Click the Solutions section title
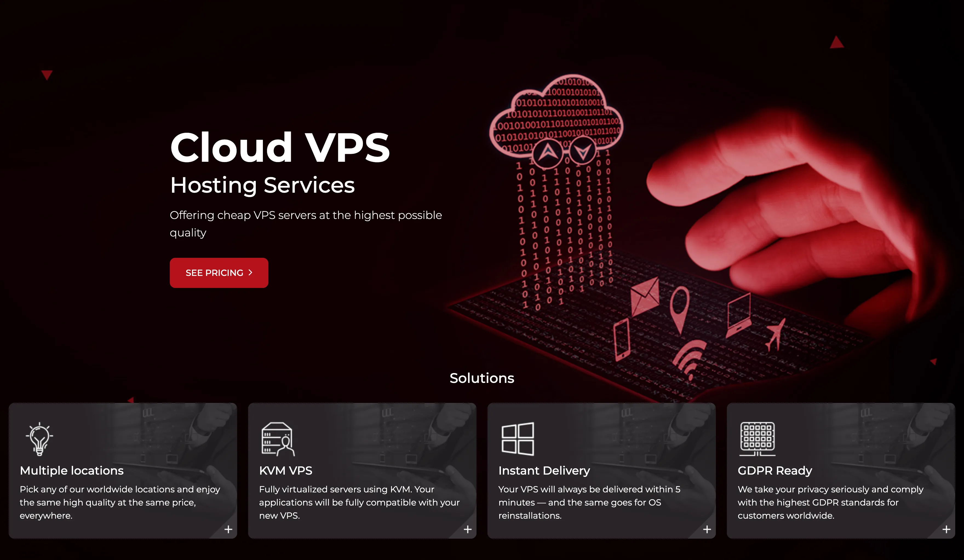This screenshot has width=964, height=560. click(x=482, y=378)
